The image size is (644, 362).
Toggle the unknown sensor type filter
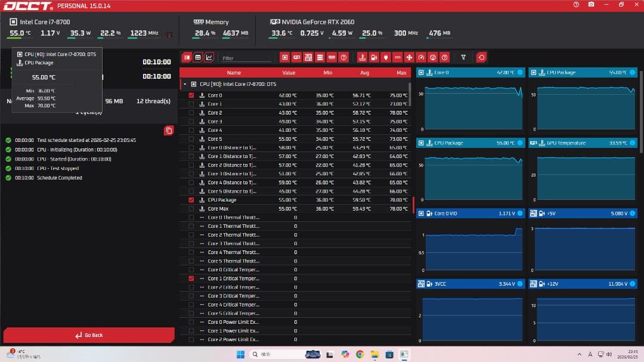click(x=444, y=57)
